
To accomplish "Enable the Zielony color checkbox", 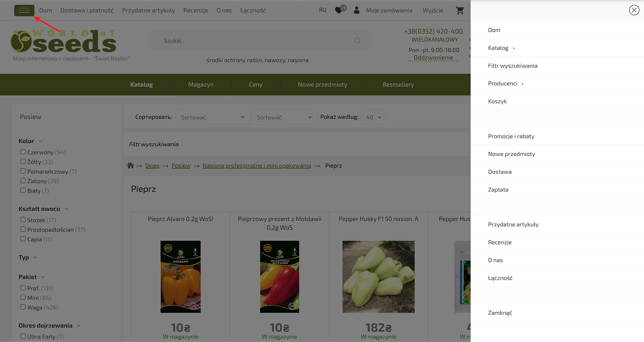I will (x=23, y=181).
